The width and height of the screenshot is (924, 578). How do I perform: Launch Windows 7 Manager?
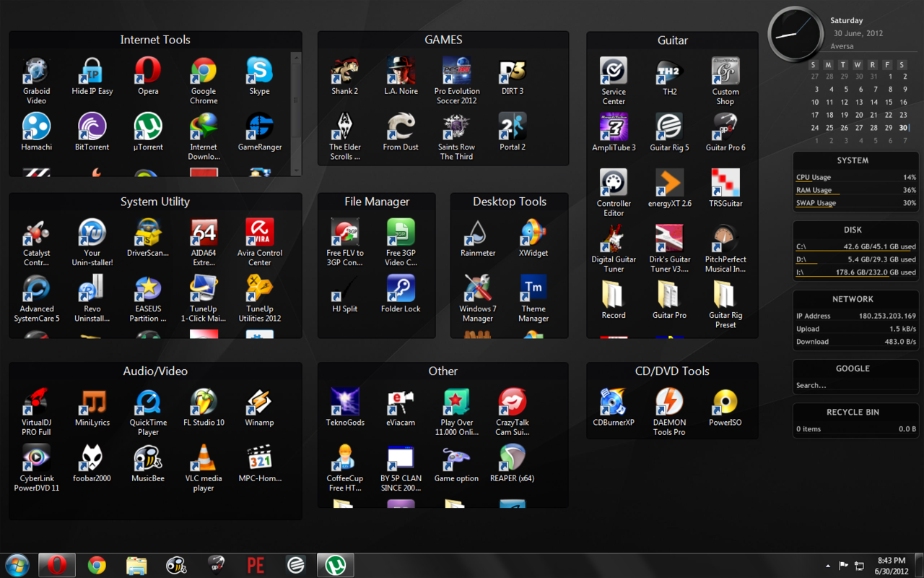point(477,298)
